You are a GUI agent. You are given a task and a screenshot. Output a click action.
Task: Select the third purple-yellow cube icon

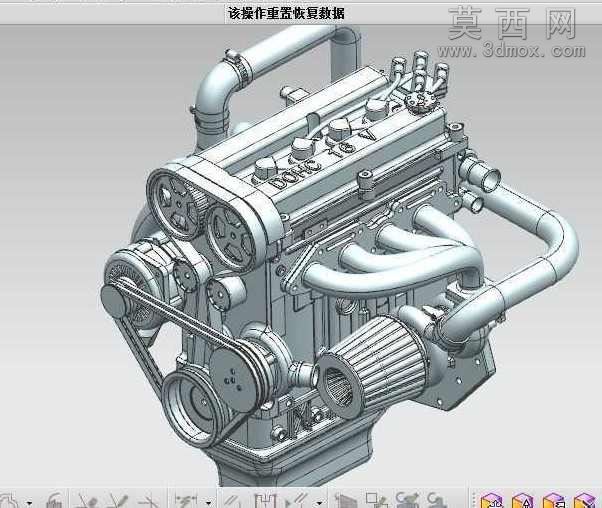[x=554, y=500]
